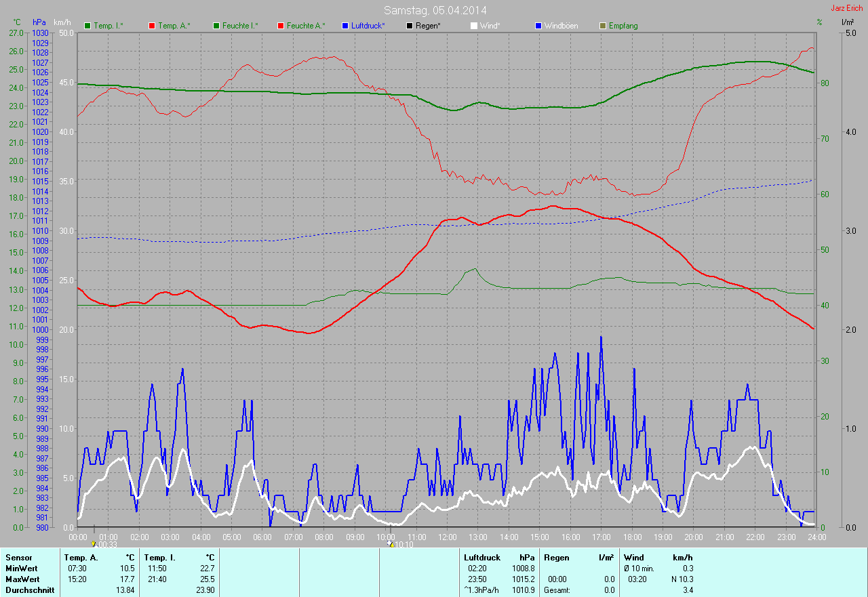Click the 'l/m²' unit label above the rain axis
Image resolution: width=868 pixels, height=597 pixels.
point(847,22)
